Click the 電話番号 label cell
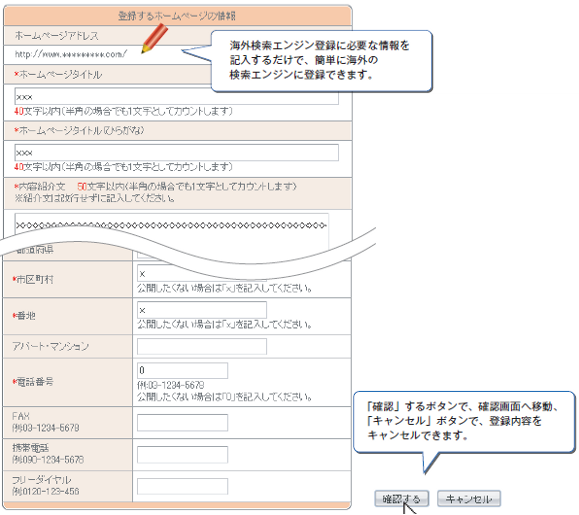 (68, 382)
